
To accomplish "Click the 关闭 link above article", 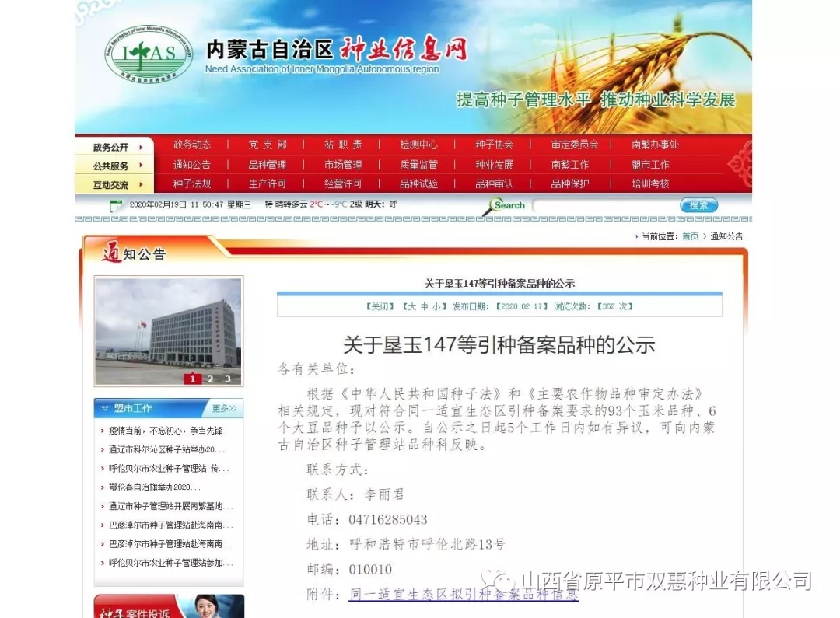I will [380, 306].
